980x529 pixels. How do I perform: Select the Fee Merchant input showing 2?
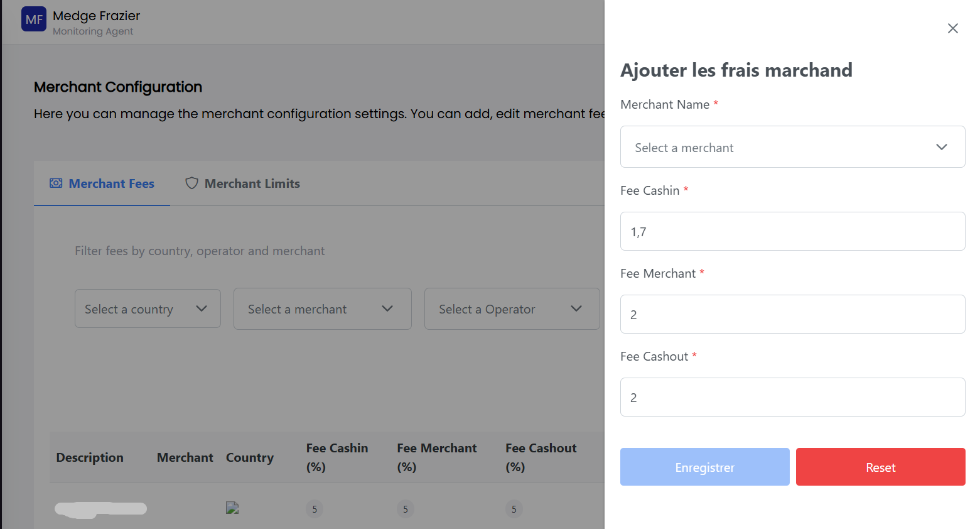point(792,314)
